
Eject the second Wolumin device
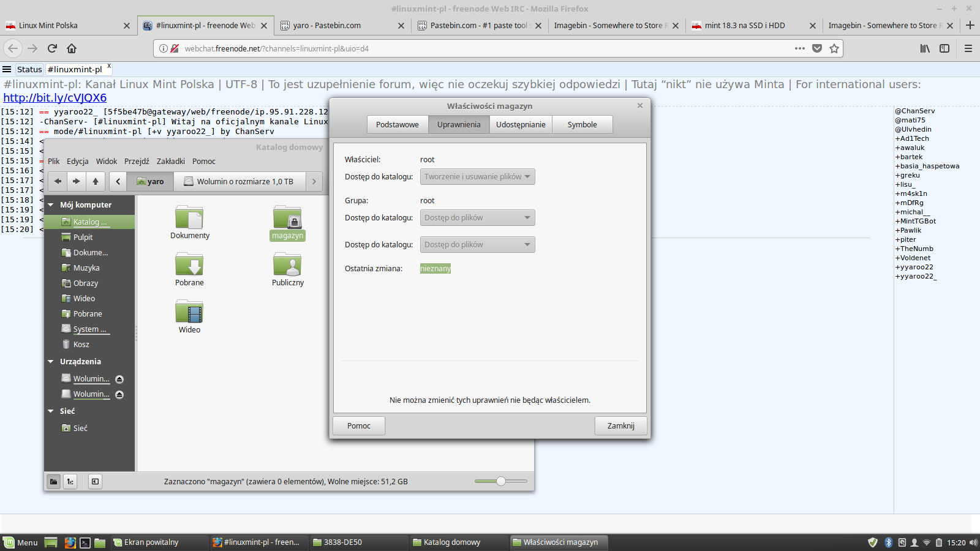[119, 394]
